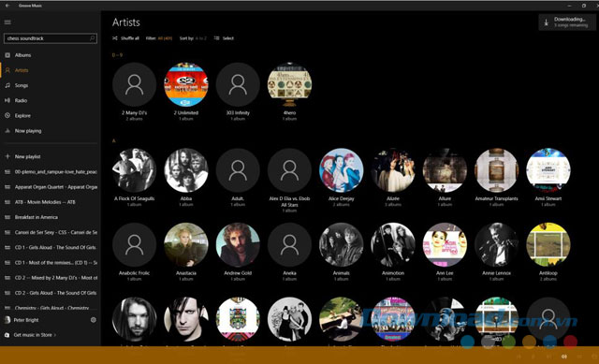599x364 pixels.
Task: Open the Alizée artist picture
Action: pyautogui.click(x=393, y=170)
